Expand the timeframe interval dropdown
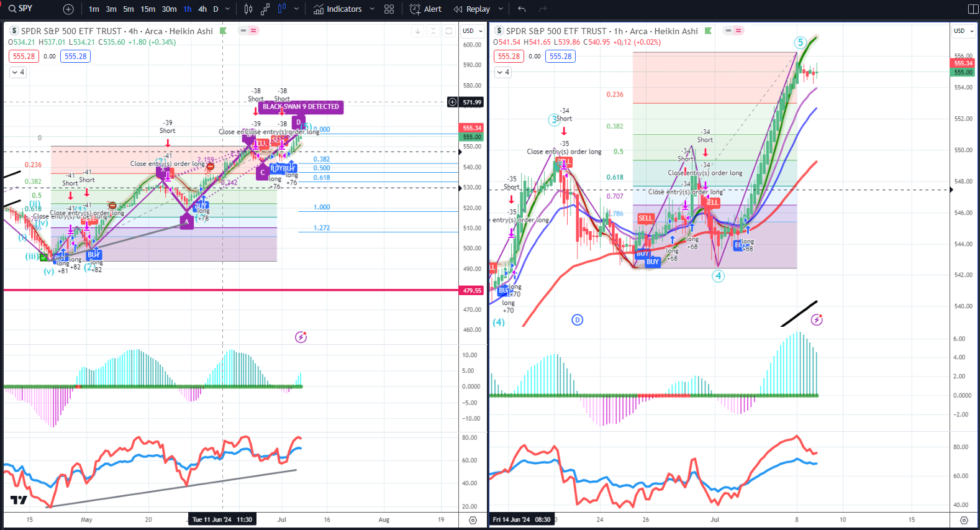The height and width of the screenshot is (530, 980). (x=227, y=9)
